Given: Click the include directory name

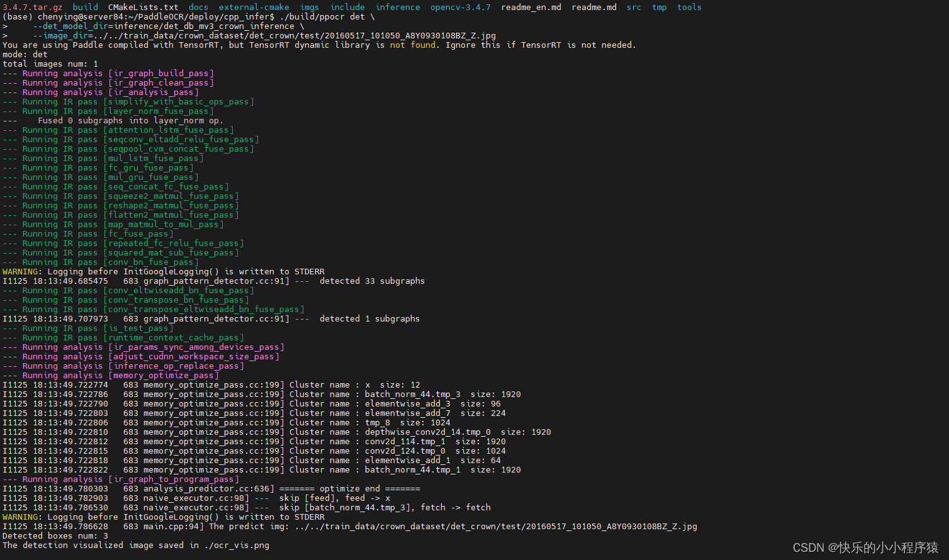Looking at the screenshot, I should pos(347,8).
